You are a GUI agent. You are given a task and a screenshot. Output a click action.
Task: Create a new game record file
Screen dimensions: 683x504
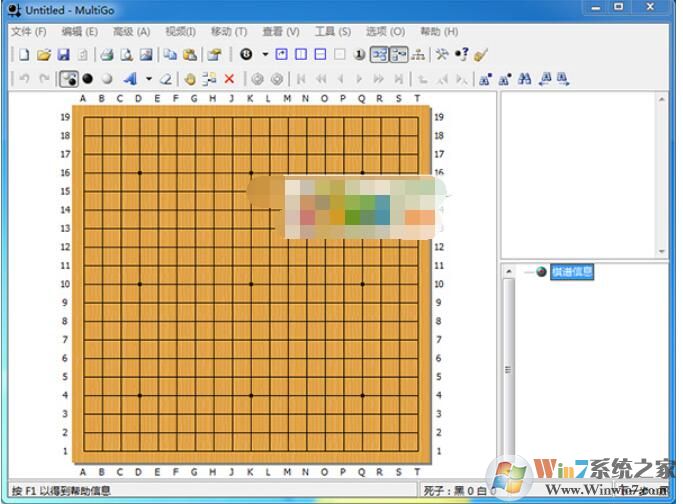point(24,55)
